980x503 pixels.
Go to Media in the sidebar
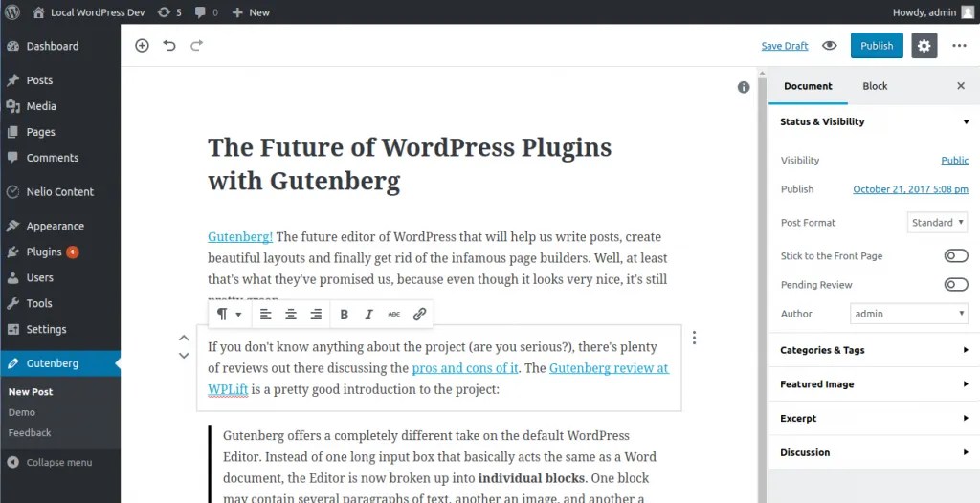(60, 106)
